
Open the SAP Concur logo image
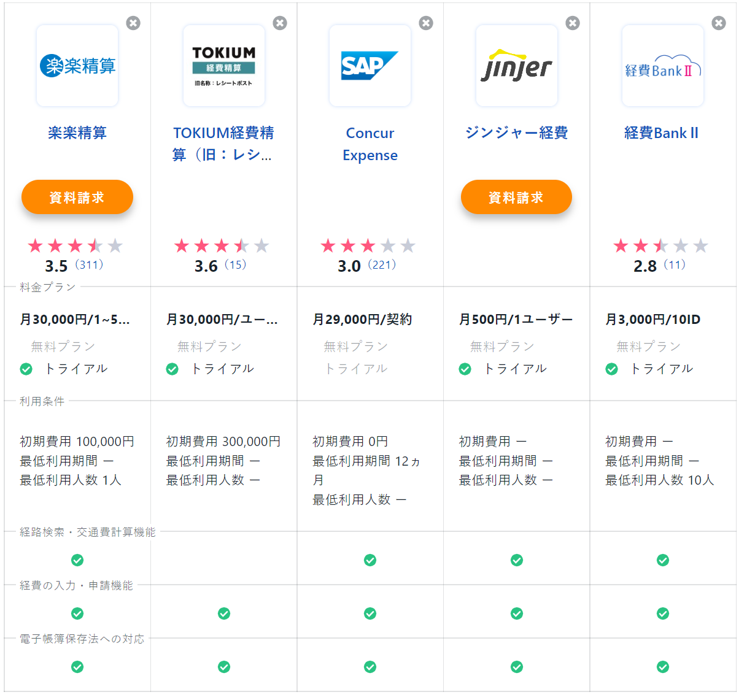370,66
